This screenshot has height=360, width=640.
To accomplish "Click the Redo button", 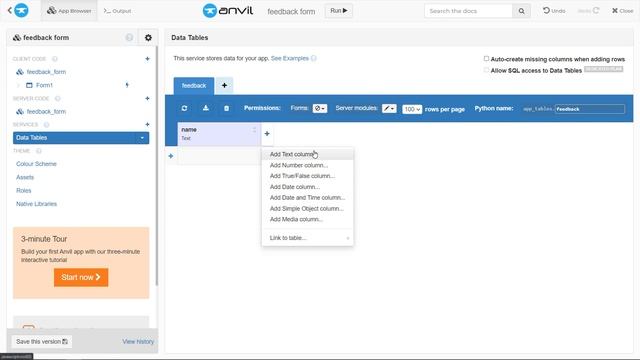I will tap(588, 11).
